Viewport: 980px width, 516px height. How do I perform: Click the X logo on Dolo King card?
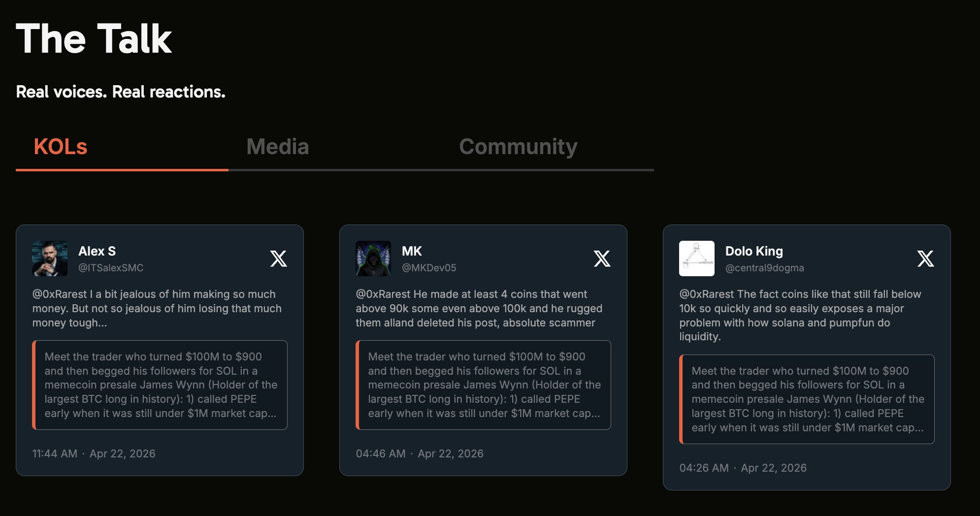point(925,258)
